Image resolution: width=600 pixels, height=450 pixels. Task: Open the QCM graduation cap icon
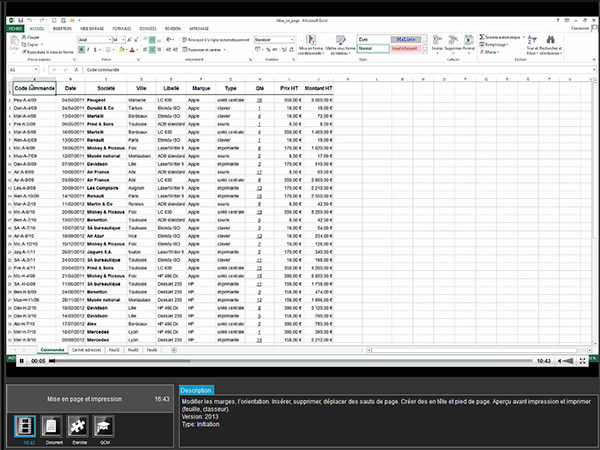[103, 426]
